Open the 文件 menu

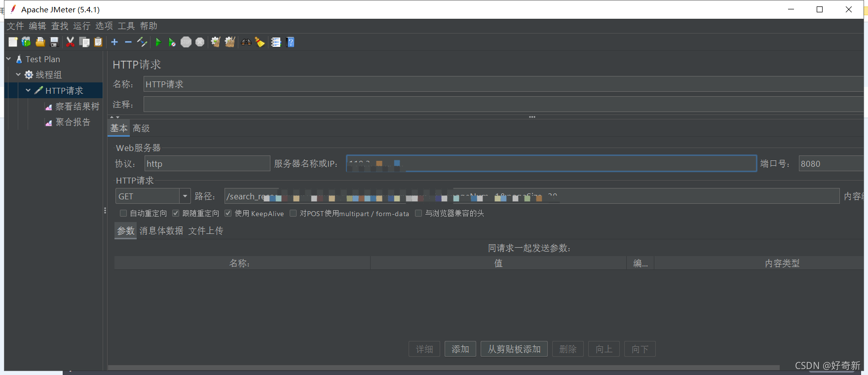pos(15,26)
